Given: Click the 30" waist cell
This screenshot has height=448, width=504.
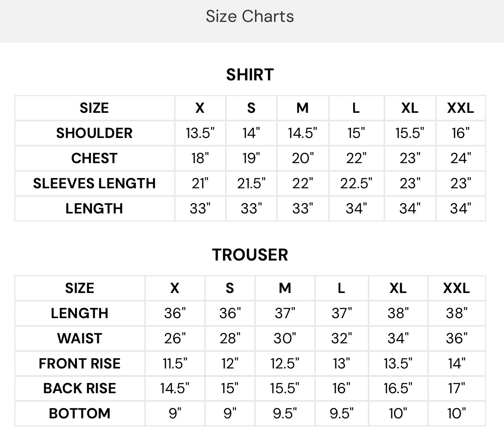Looking at the screenshot, I should click(x=285, y=338).
